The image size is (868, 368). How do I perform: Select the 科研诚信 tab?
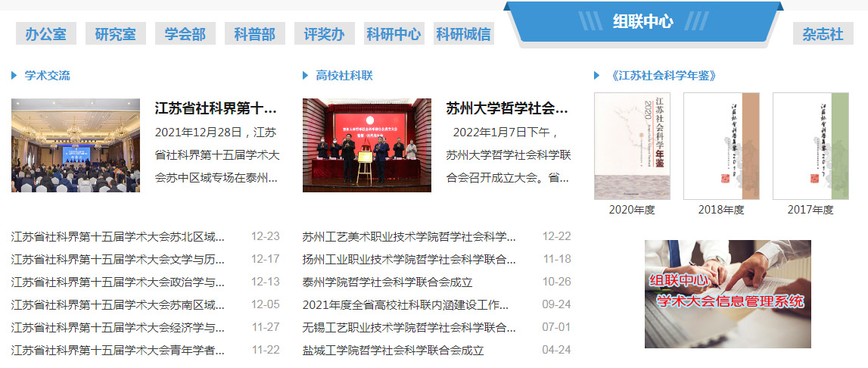(463, 34)
